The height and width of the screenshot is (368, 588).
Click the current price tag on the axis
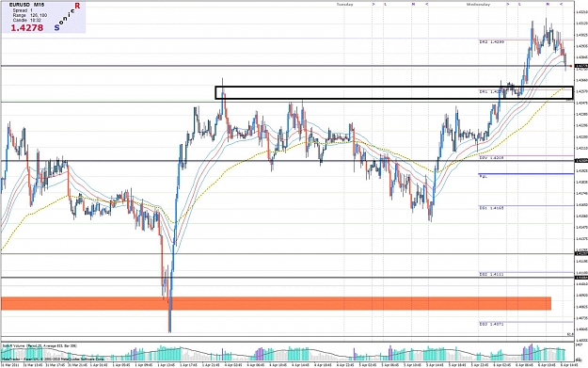pyautogui.click(x=580, y=66)
